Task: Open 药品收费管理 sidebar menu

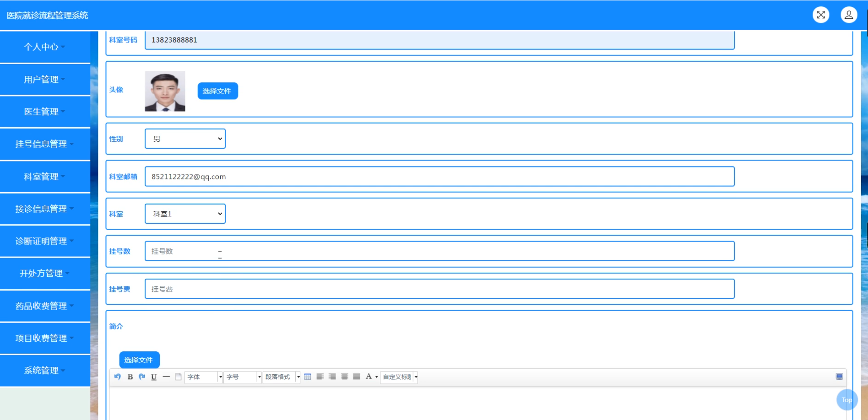Action: pos(45,306)
